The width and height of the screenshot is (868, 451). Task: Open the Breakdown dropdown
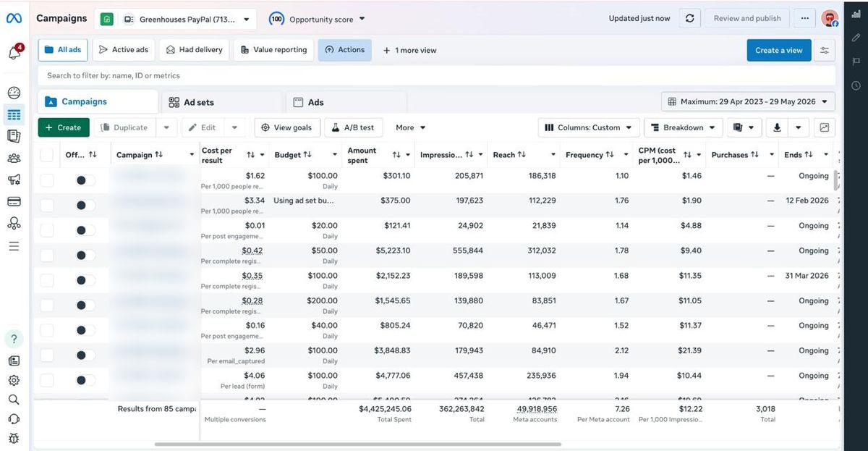(x=683, y=127)
